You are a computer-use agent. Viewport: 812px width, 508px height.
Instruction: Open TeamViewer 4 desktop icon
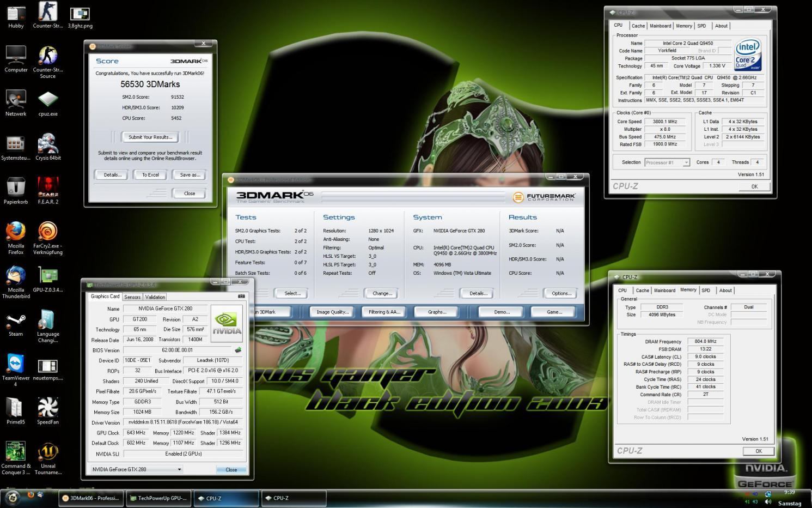16,370
